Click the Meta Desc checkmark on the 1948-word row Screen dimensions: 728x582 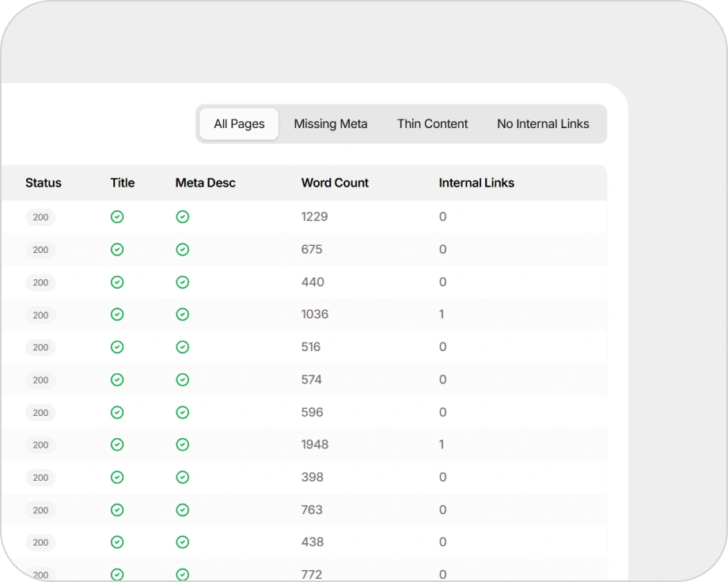pyautogui.click(x=182, y=444)
